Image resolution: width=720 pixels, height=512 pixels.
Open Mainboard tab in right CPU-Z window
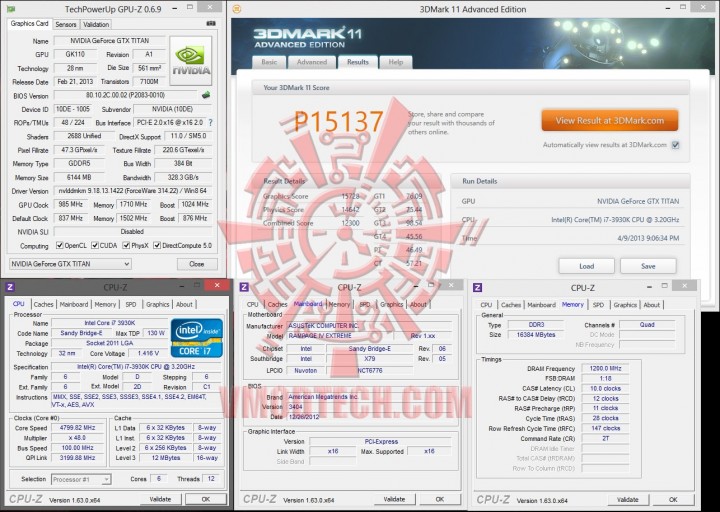click(541, 305)
